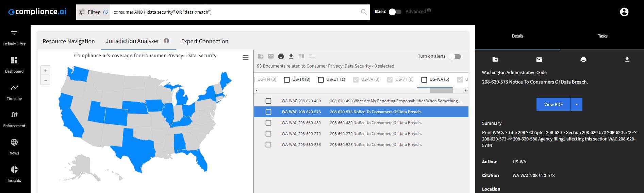Zoom out on the map
Image resolution: width=644 pixels, height=193 pixels.
point(46,80)
